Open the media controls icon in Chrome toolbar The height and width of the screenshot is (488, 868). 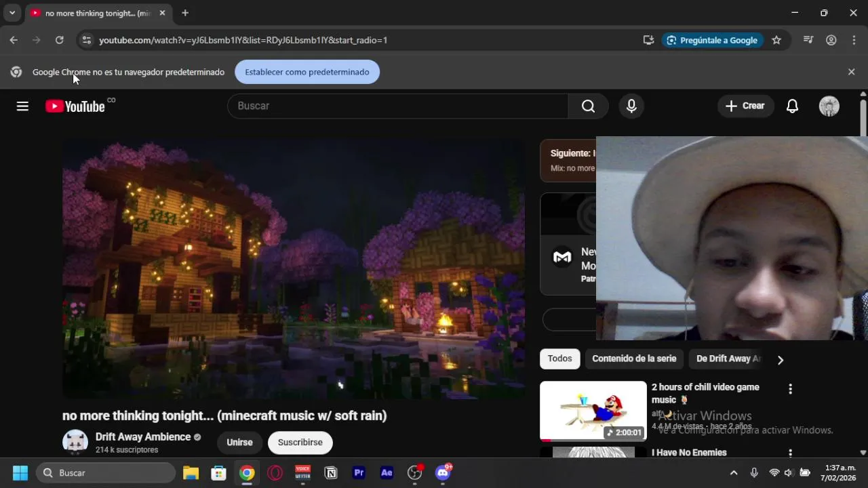pyautogui.click(x=808, y=40)
